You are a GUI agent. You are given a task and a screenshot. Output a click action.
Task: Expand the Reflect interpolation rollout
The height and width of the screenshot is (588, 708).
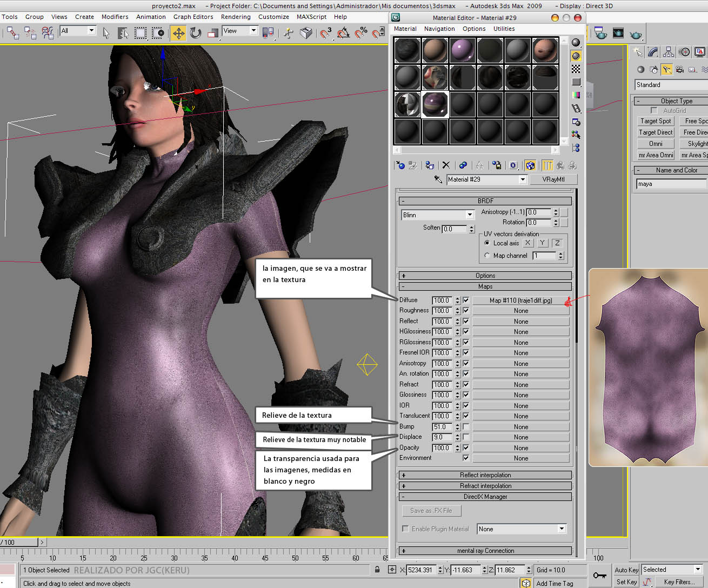pyautogui.click(x=485, y=475)
